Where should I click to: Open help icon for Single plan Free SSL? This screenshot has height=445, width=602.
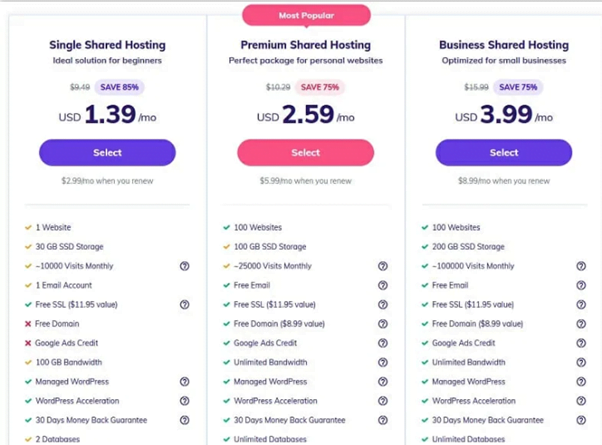185,304
